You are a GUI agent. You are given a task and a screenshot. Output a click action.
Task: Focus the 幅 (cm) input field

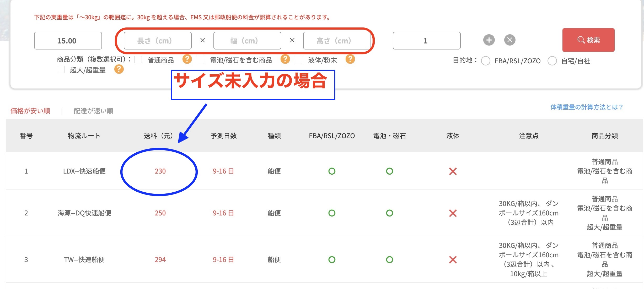coord(247,41)
